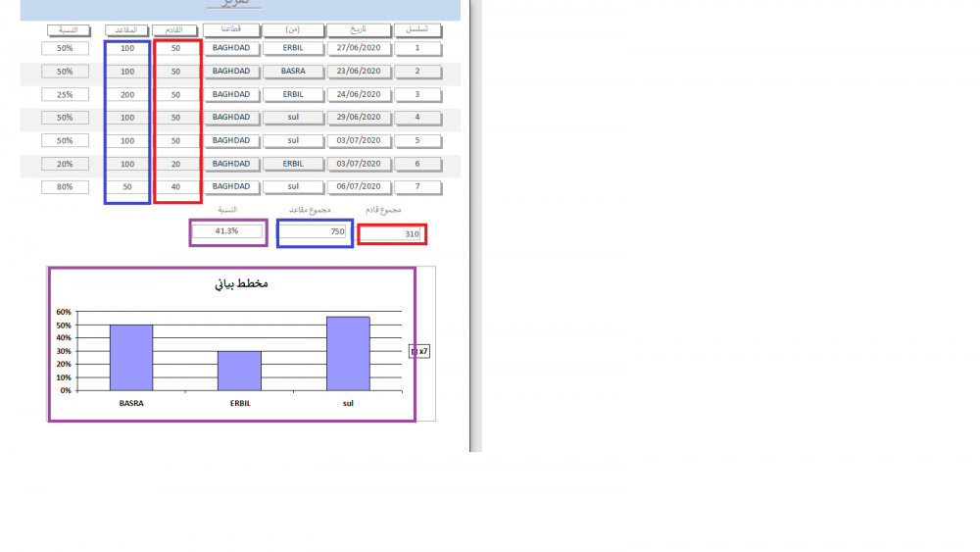Viewport: 980px width, 552px height.
Task: Click the مجموع قادم label
Action: coord(383,210)
